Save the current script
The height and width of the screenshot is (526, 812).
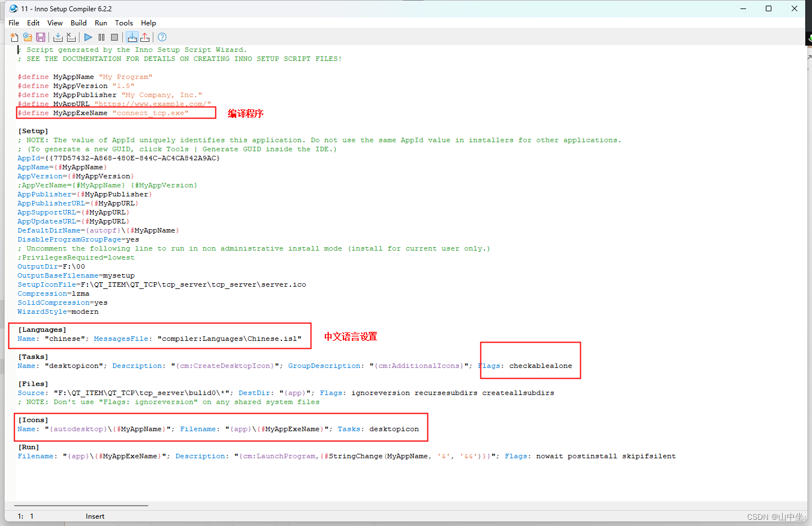(41, 37)
